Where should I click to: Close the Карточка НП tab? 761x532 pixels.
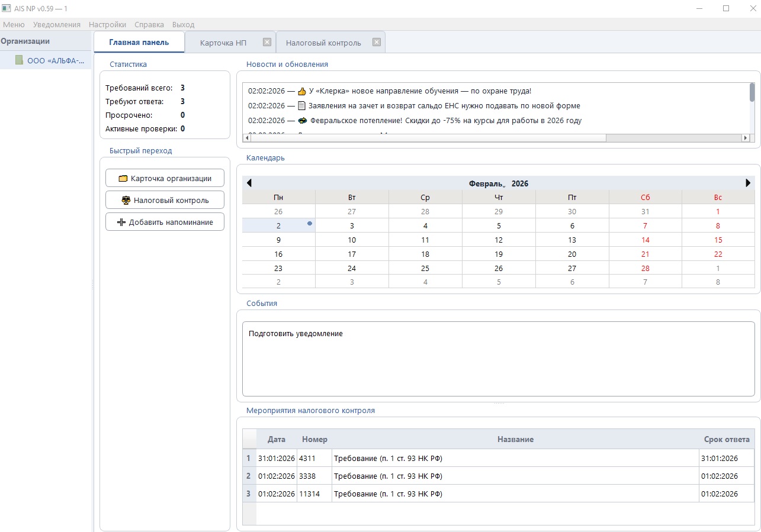(267, 42)
